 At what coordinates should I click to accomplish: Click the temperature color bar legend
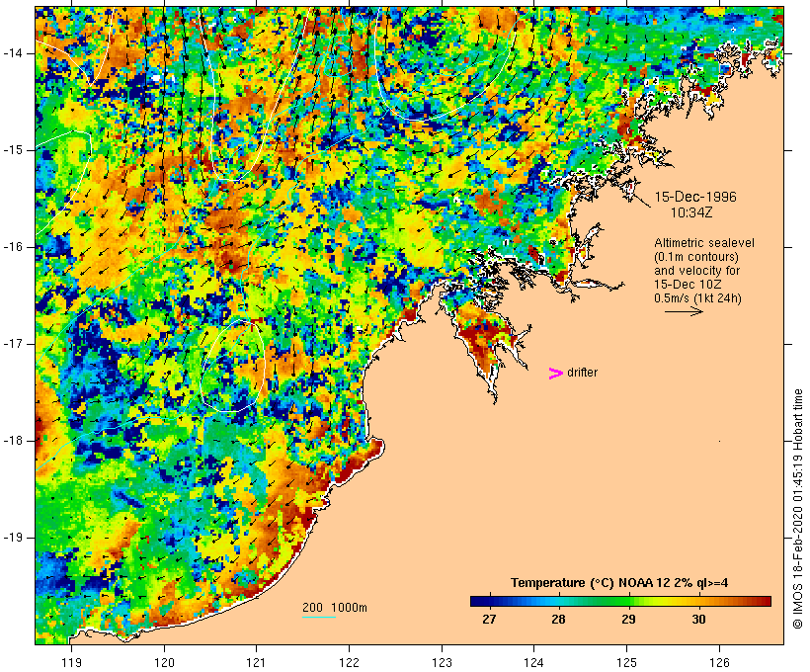point(620,601)
